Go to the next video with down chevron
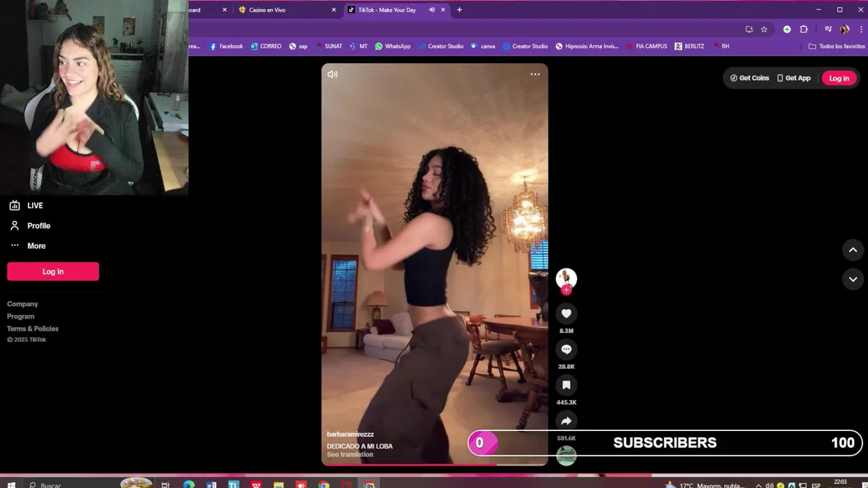The width and height of the screenshot is (868, 488). click(x=853, y=279)
